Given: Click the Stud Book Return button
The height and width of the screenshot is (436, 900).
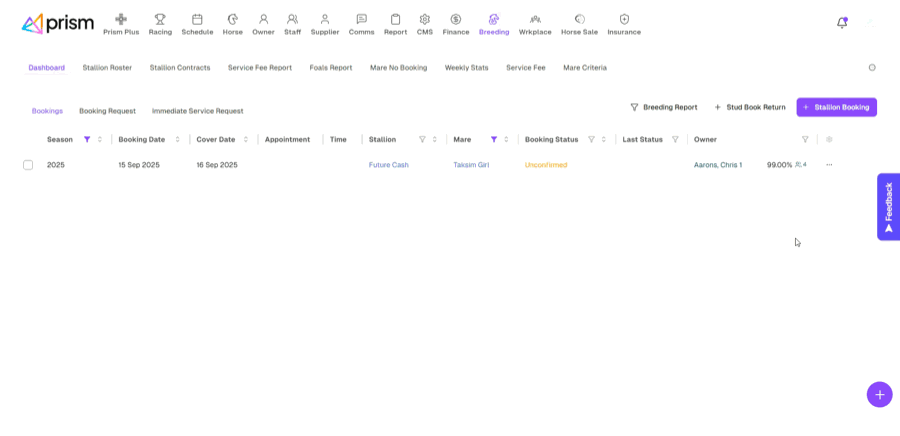Looking at the screenshot, I should pyautogui.click(x=749, y=107).
